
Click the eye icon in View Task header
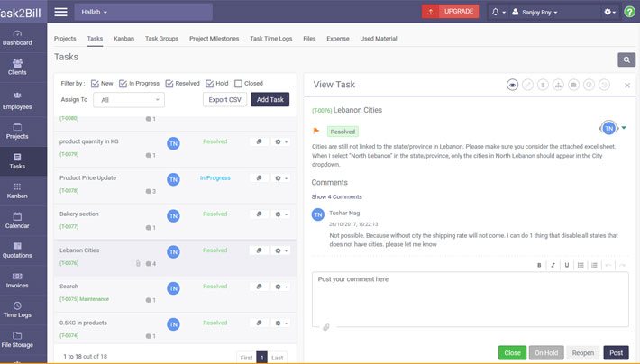(x=512, y=85)
